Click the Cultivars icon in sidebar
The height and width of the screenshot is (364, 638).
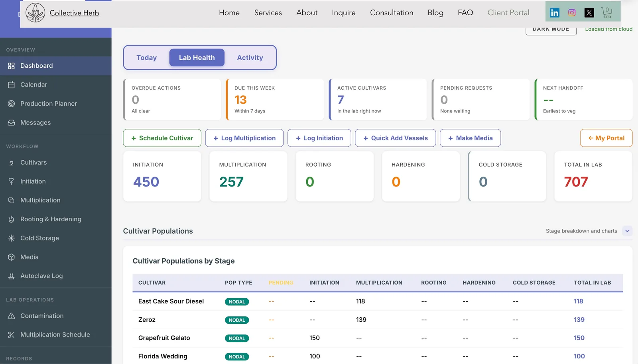click(x=11, y=163)
